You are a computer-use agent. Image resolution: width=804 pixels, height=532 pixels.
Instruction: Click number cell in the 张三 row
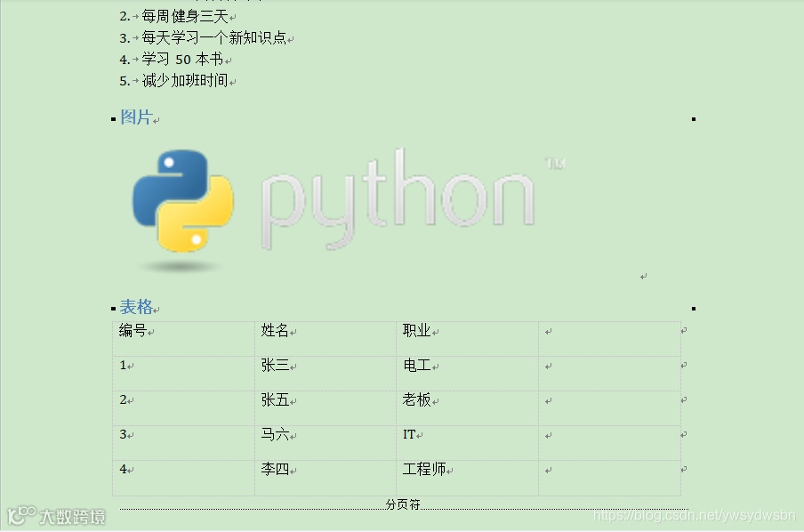pos(183,374)
